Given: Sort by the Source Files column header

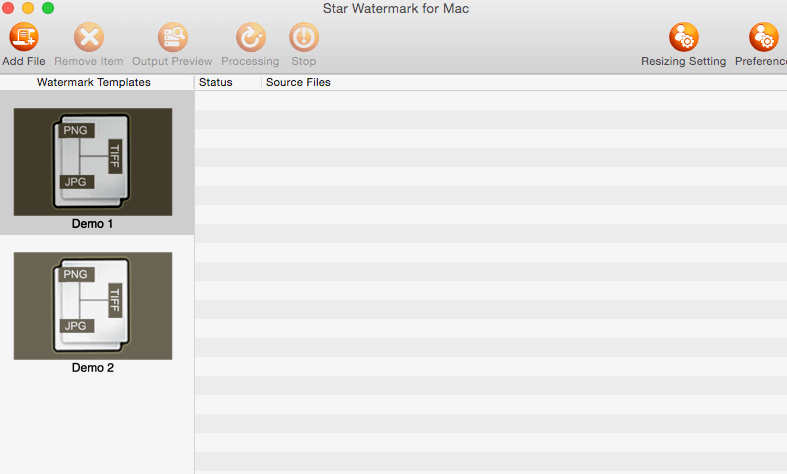Looking at the screenshot, I should pos(298,82).
